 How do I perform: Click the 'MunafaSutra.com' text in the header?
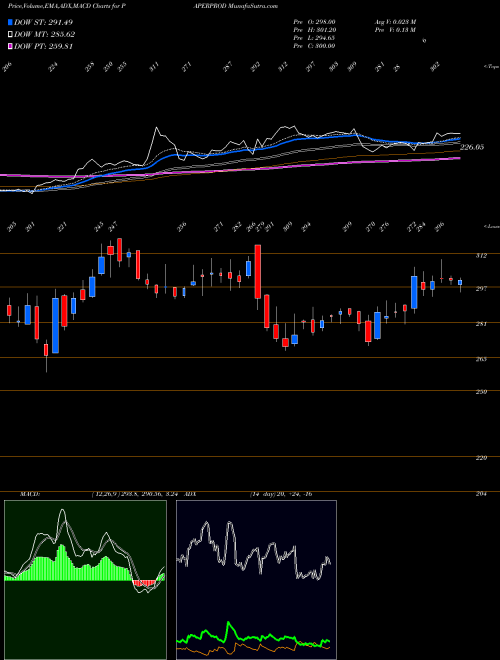click(251, 6)
